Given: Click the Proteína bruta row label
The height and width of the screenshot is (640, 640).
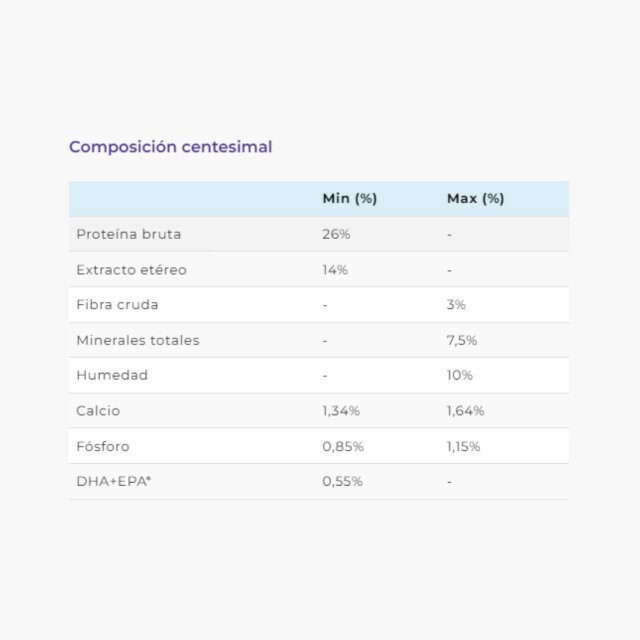Looking at the screenshot, I should coord(129,234).
